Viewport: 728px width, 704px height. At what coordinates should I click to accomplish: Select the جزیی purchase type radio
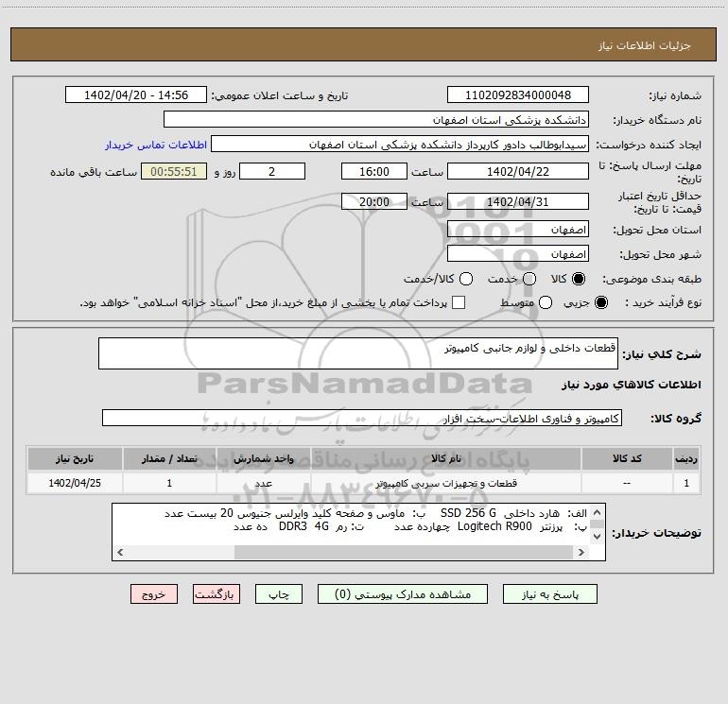tap(600, 302)
